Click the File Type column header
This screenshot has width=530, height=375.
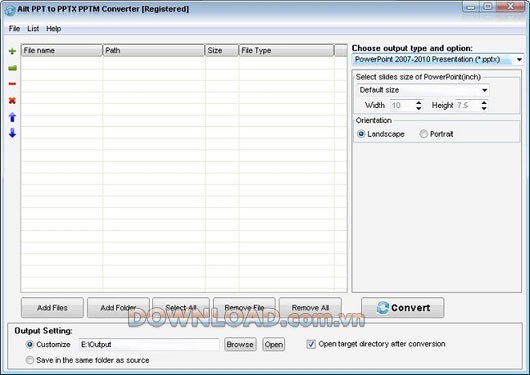286,50
